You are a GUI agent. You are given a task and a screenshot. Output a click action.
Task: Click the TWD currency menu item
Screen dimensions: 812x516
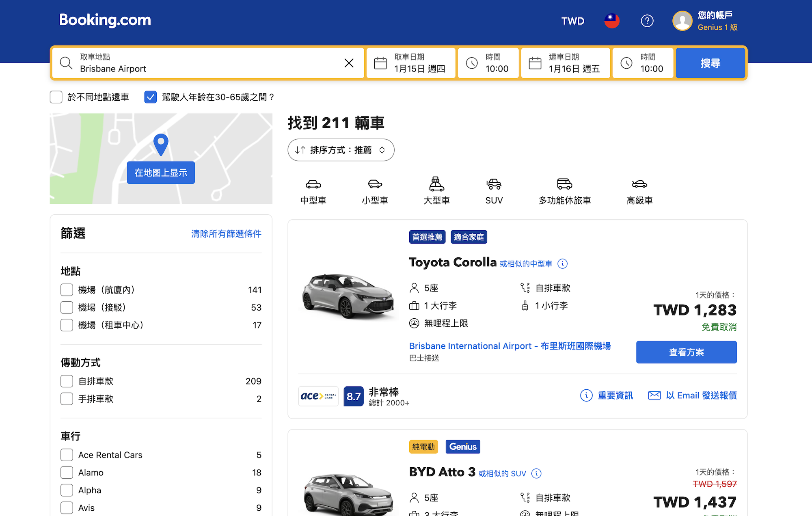(x=572, y=21)
